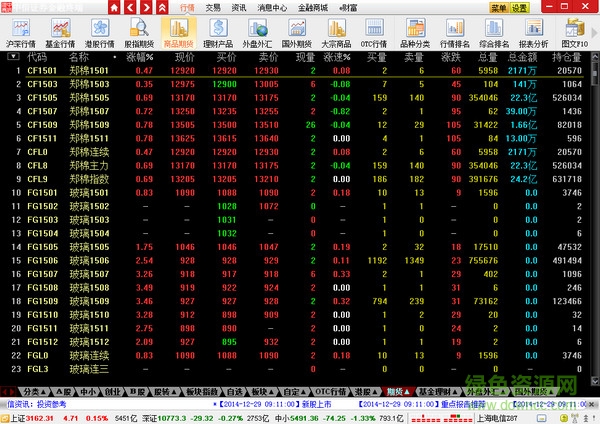Click the 信资讯: 投资参考 label
This screenshot has height=424, width=600.
(x=37, y=404)
